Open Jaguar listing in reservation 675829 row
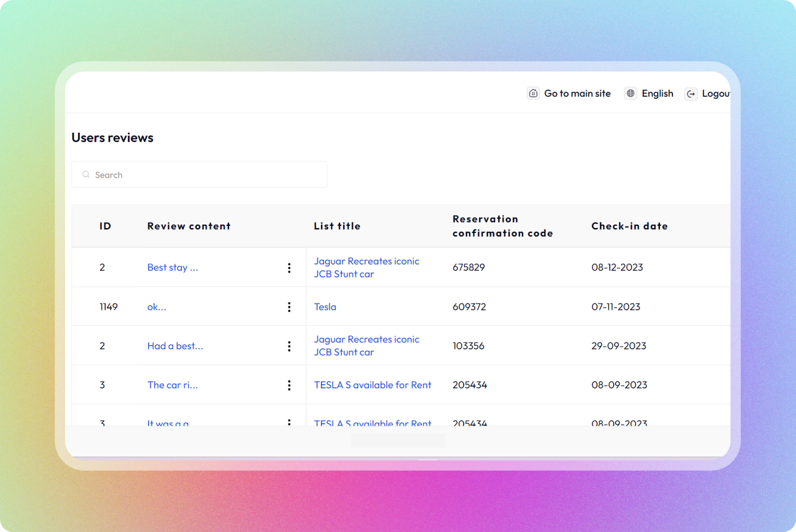The width and height of the screenshot is (796, 532). (x=367, y=268)
